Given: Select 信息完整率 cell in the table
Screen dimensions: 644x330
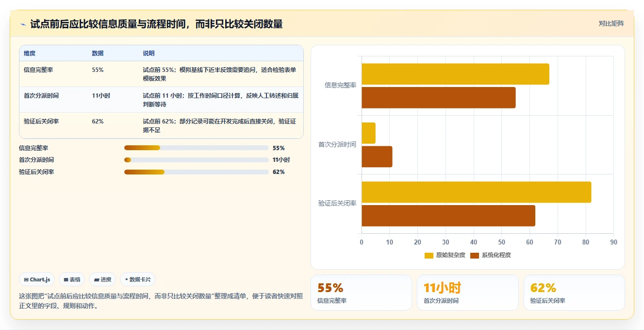Looking at the screenshot, I should coord(38,69).
